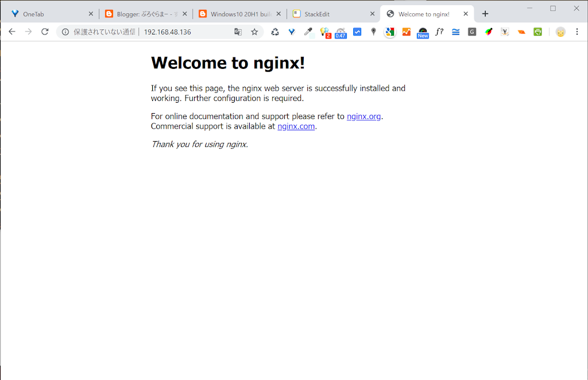Close the Welcome to nginx! tab
The width and height of the screenshot is (588, 380).
pos(466,14)
